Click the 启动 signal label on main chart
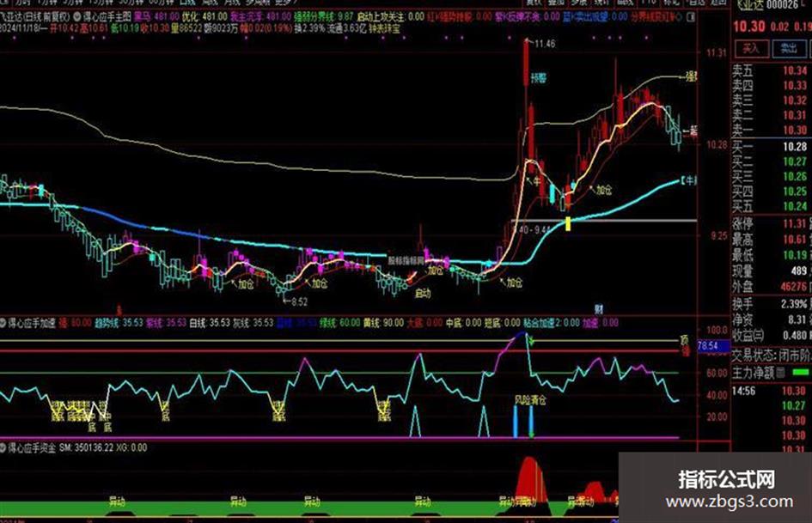812x523 pixels. [x=423, y=294]
